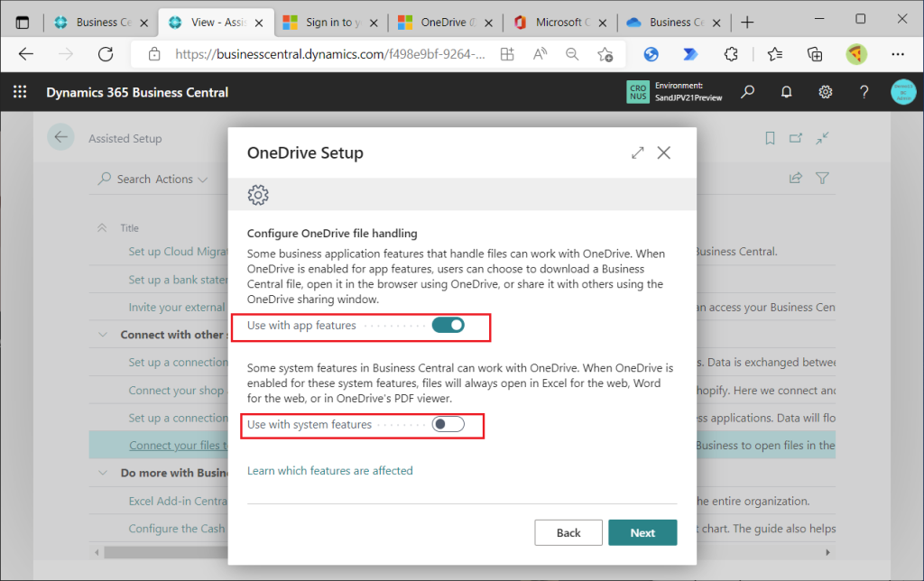The image size is (924, 581).
Task: Open the zoom magnifier in address bar
Action: pos(571,54)
